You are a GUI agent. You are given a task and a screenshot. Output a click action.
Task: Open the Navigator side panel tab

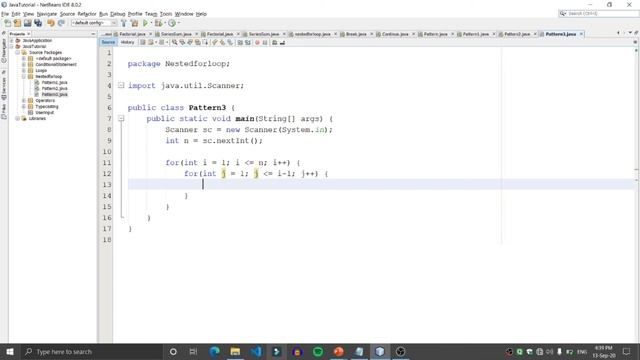click(4, 51)
